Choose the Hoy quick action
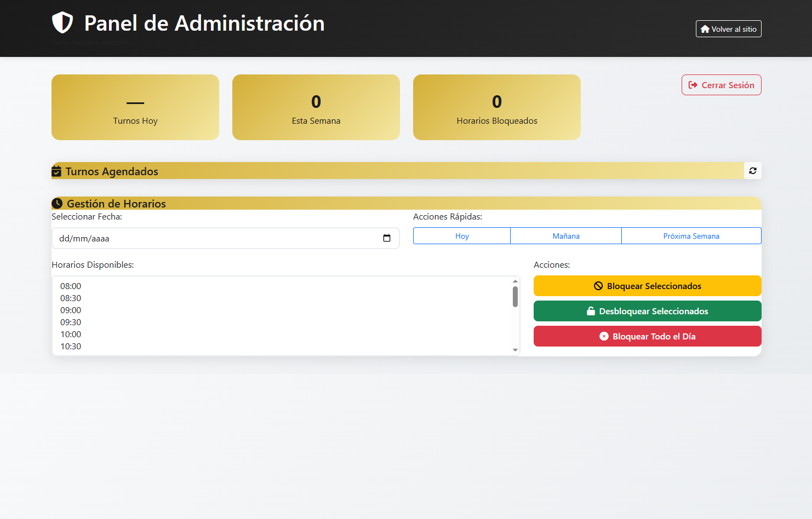 (462, 236)
